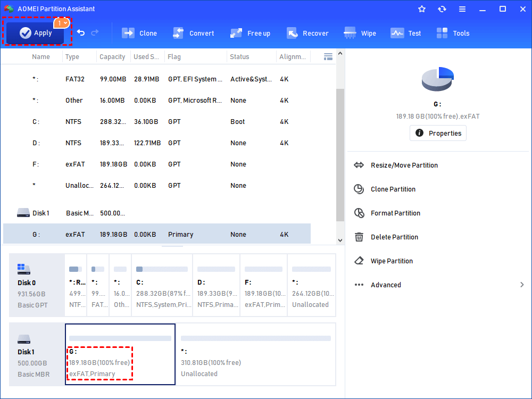Click Format Partition option
Screen dimensions: 532x399
click(395, 213)
